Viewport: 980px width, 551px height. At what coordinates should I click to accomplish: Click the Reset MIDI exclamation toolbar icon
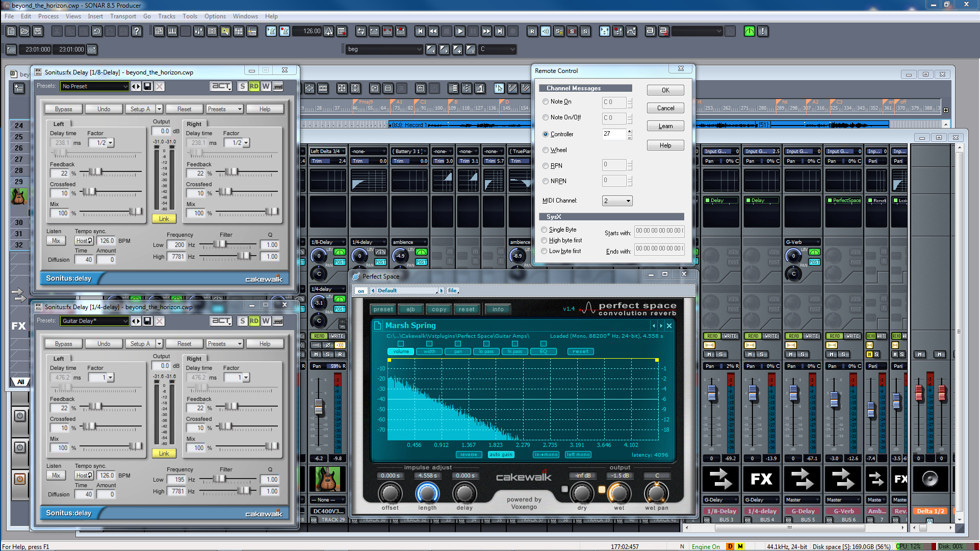point(763,31)
